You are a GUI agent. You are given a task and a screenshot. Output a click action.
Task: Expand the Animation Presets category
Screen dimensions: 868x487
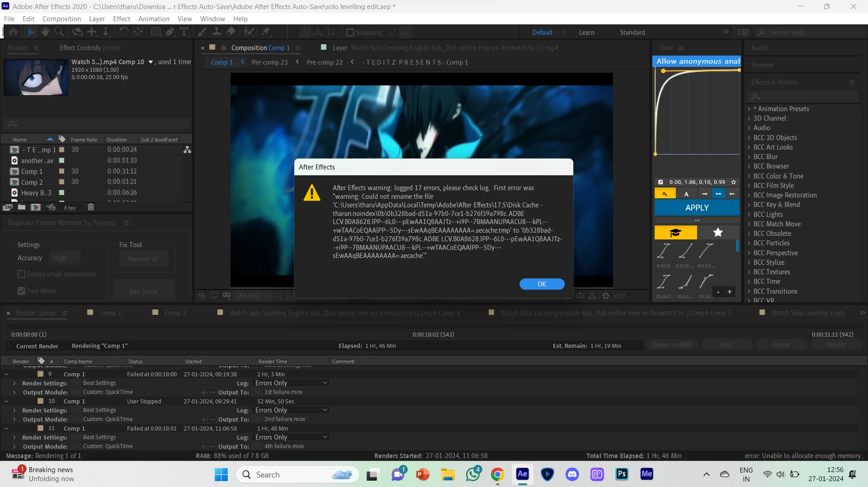pos(749,109)
